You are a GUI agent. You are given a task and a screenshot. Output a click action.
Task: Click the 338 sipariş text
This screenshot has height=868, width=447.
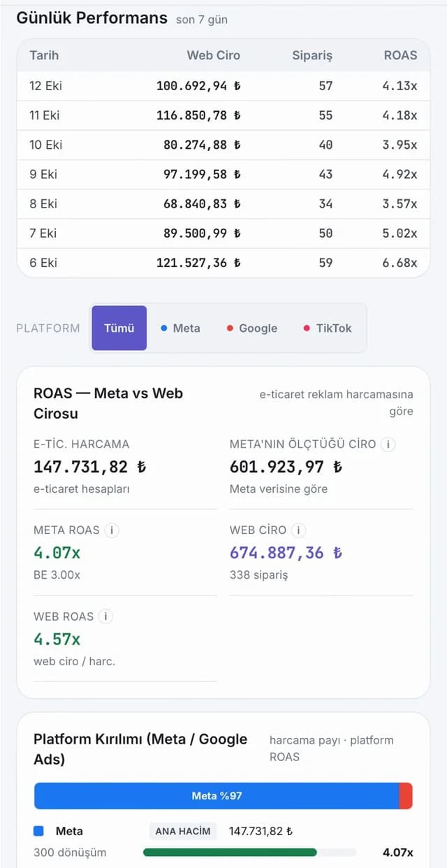point(259,575)
